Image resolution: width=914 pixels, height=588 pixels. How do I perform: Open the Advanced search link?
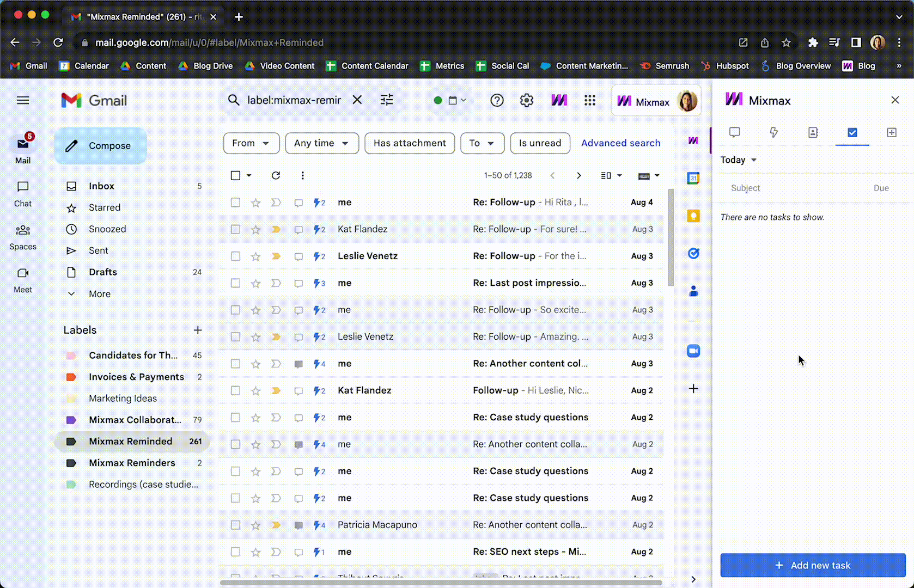pyautogui.click(x=620, y=143)
